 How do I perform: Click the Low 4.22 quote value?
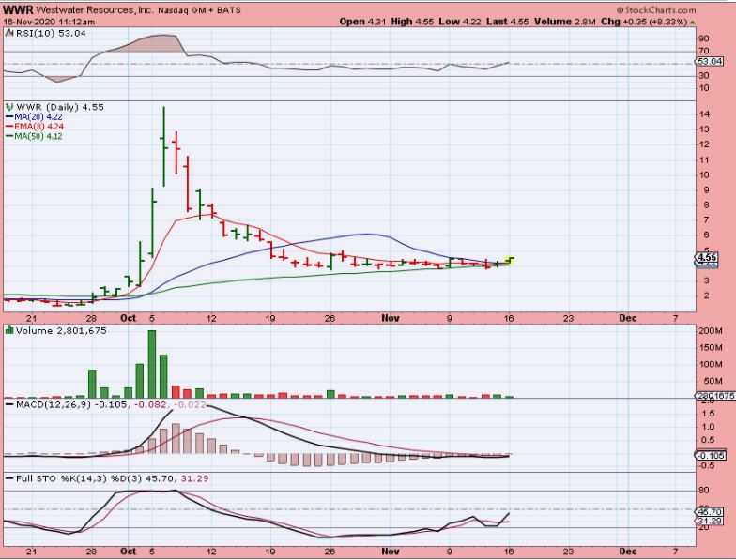(x=460, y=22)
